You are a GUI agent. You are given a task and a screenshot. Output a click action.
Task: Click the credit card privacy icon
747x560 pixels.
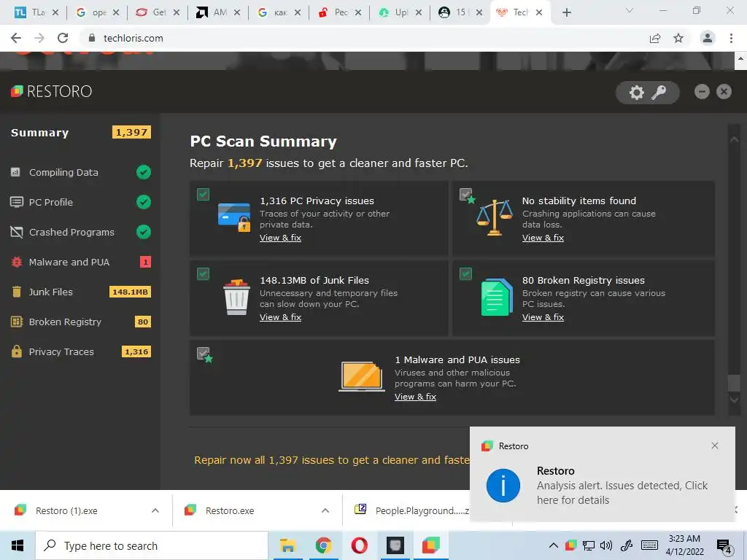(x=234, y=217)
